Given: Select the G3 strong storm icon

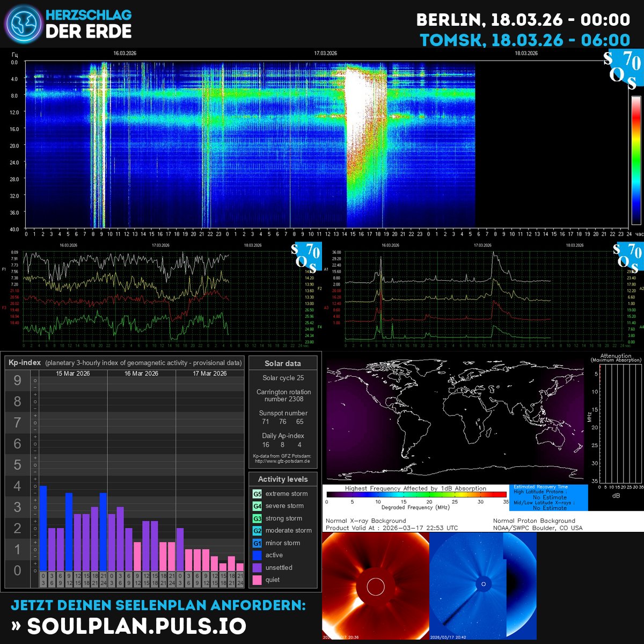Looking at the screenshot, I should coord(256,518).
